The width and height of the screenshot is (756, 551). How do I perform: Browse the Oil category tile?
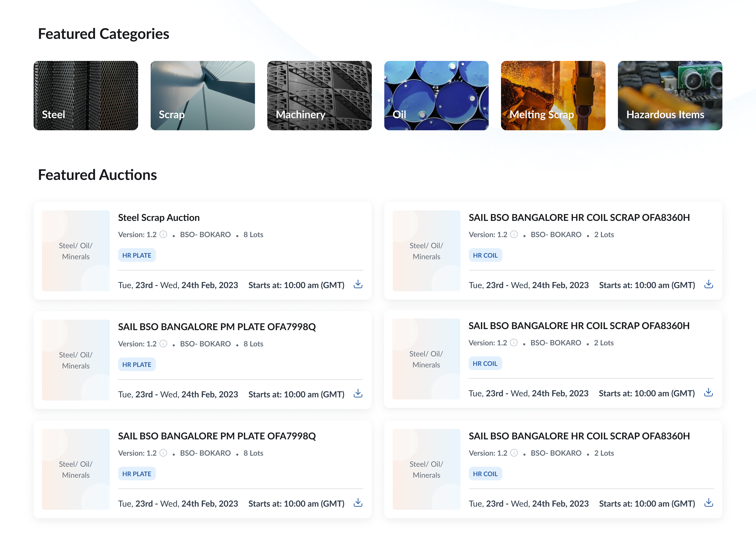436,95
